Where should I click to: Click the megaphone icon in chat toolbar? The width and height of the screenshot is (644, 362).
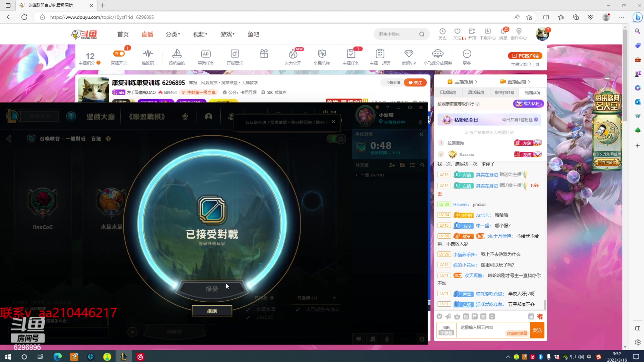click(x=448, y=316)
